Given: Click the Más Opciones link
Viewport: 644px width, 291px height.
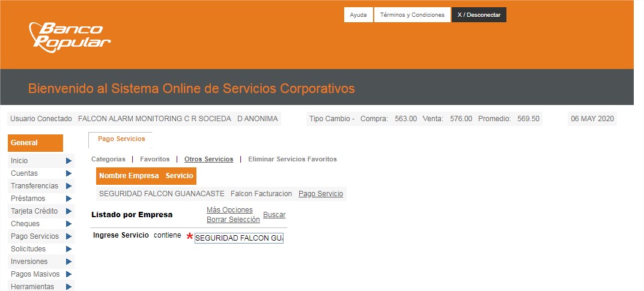Looking at the screenshot, I should (x=229, y=210).
